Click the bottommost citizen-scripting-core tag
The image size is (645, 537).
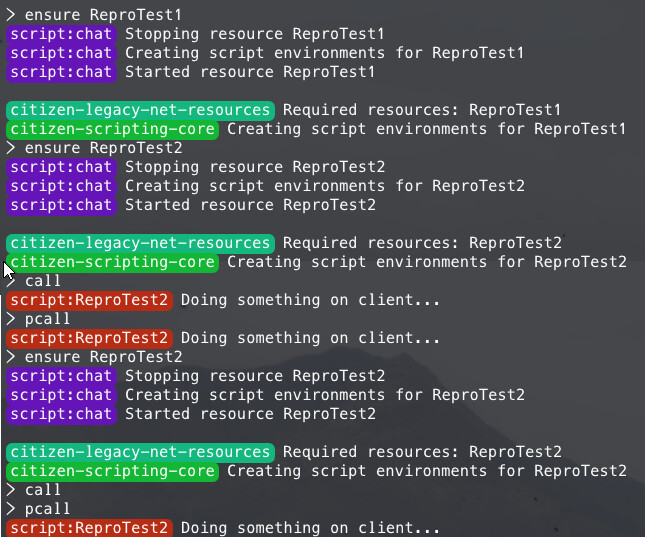112,471
